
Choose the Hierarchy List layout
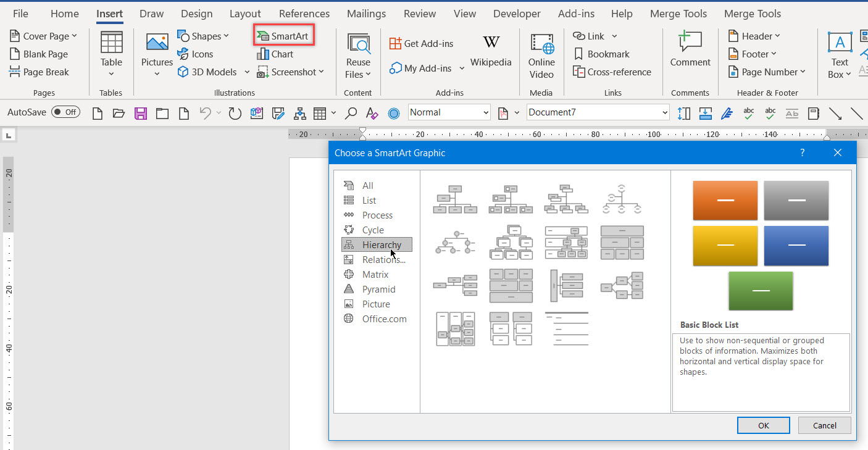[x=511, y=328]
